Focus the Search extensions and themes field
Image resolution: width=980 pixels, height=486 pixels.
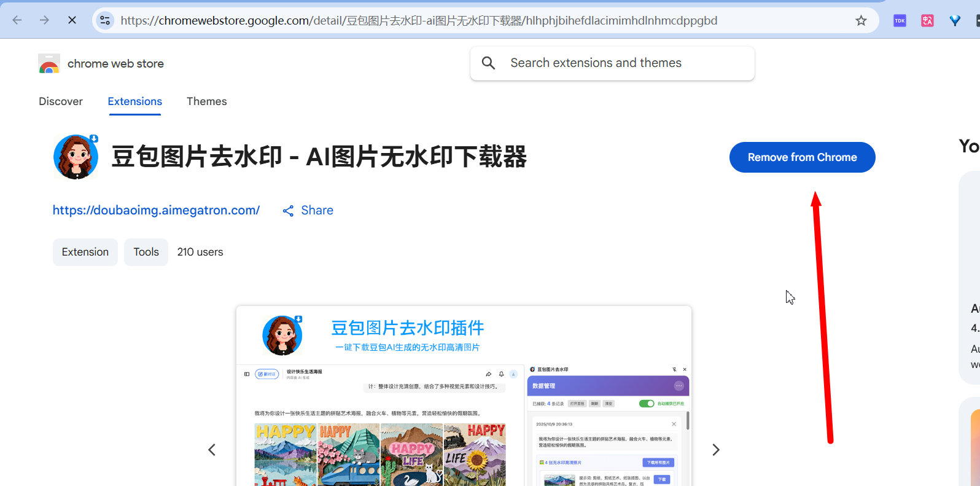point(620,63)
